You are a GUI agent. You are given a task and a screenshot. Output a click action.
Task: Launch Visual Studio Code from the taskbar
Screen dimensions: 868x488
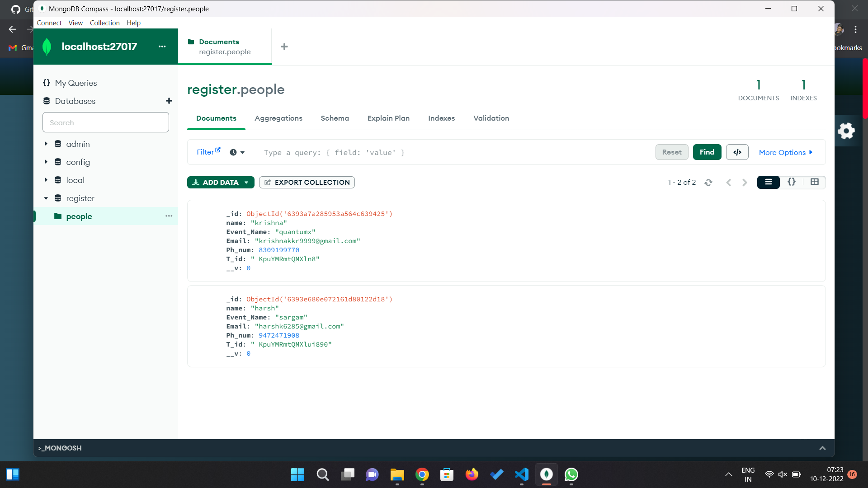pos(522,474)
